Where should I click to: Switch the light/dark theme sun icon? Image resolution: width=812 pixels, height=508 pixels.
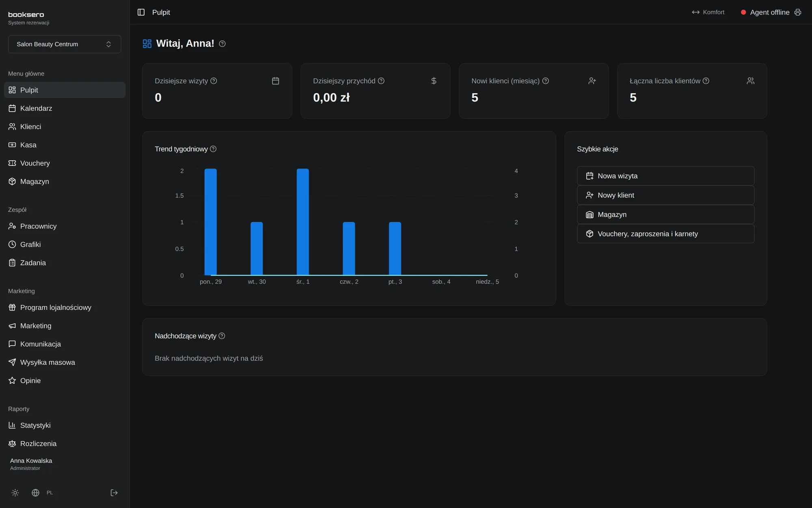pyautogui.click(x=15, y=493)
